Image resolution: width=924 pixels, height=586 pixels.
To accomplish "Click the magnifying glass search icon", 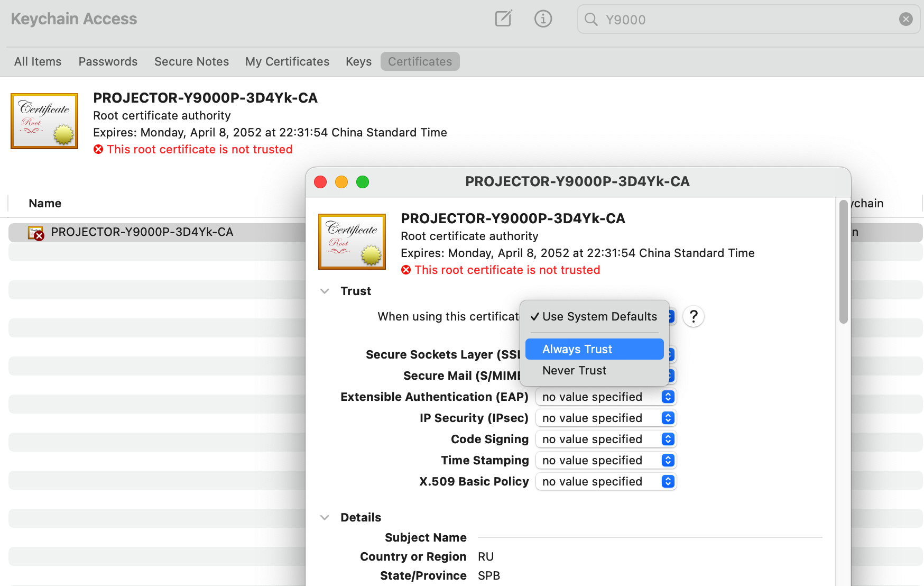I will 590,20.
